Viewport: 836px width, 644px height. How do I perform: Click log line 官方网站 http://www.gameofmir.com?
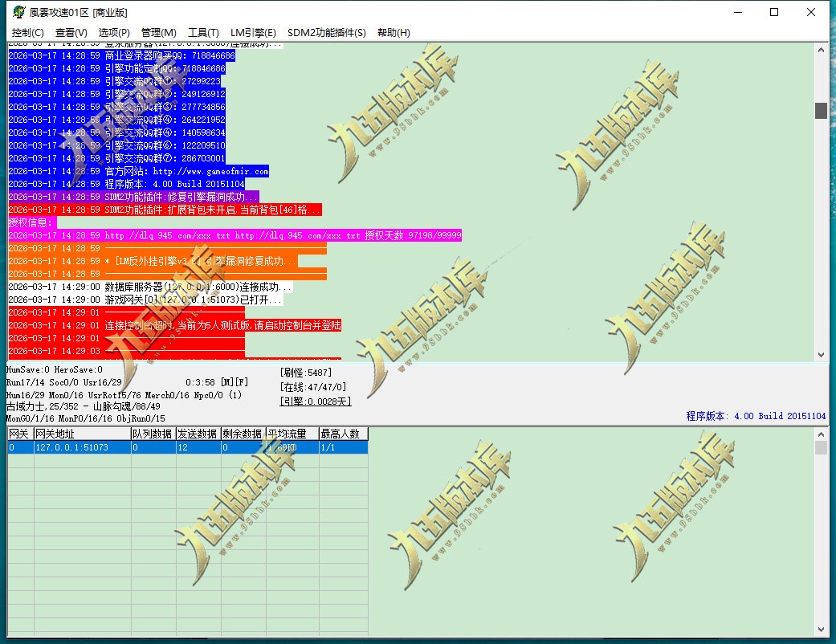(139, 171)
